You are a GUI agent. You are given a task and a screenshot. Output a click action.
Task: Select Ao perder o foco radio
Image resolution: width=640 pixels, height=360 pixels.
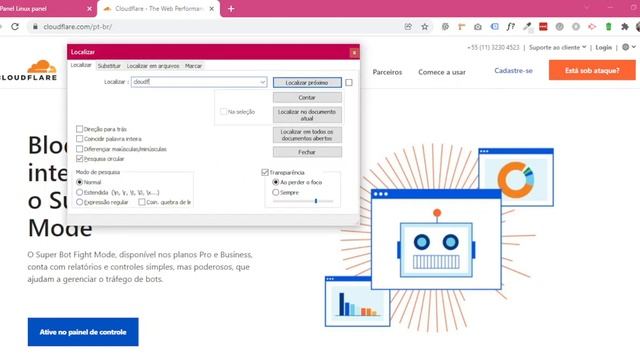tap(276, 182)
